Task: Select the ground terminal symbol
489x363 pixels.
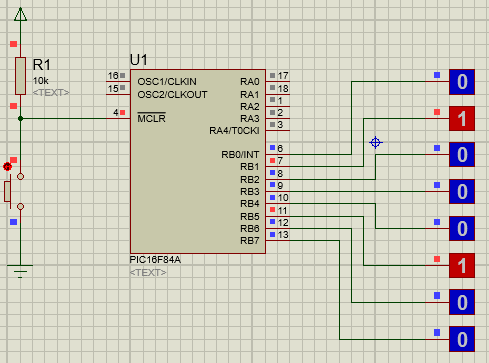Action: click(20, 271)
